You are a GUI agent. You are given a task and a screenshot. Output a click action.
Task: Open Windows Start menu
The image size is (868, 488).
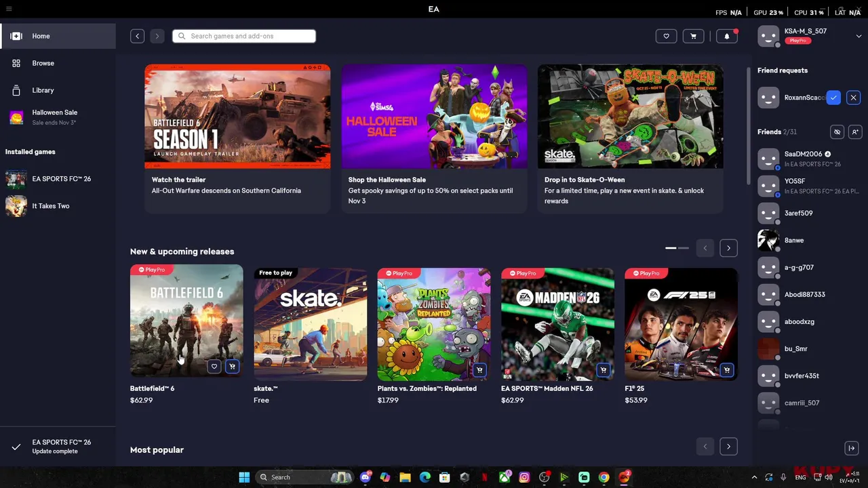point(244,477)
